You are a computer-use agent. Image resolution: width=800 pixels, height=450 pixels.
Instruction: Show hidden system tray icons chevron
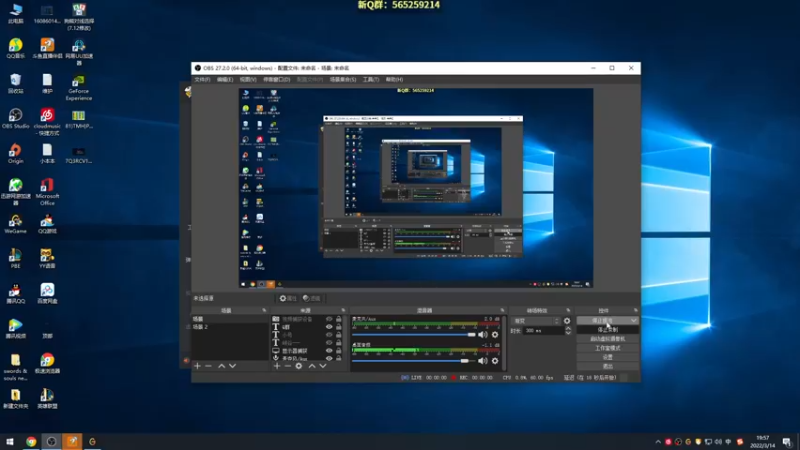[x=658, y=442]
